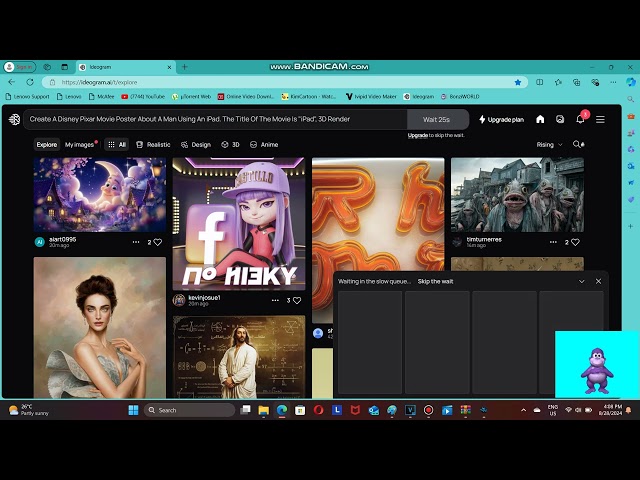Click the Upgrade plan button
The width and height of the screenshot is (640, 480).
pos(501,119)
